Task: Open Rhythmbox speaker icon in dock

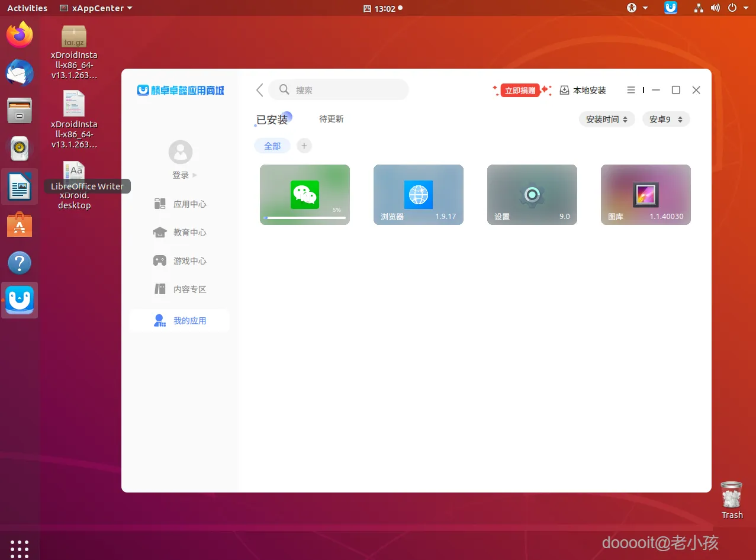Action: click(20, 149)
